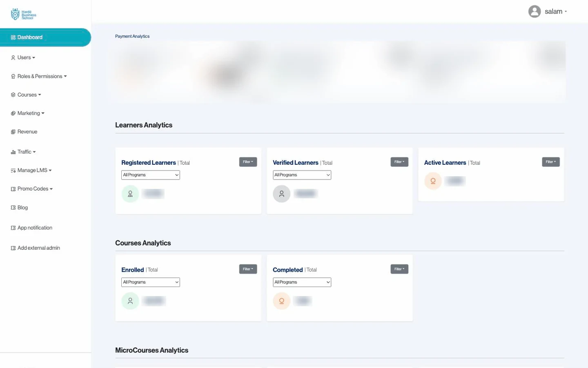Click the Blog icon in the sidebar
The image size is (588, 368).
[13, 208]
